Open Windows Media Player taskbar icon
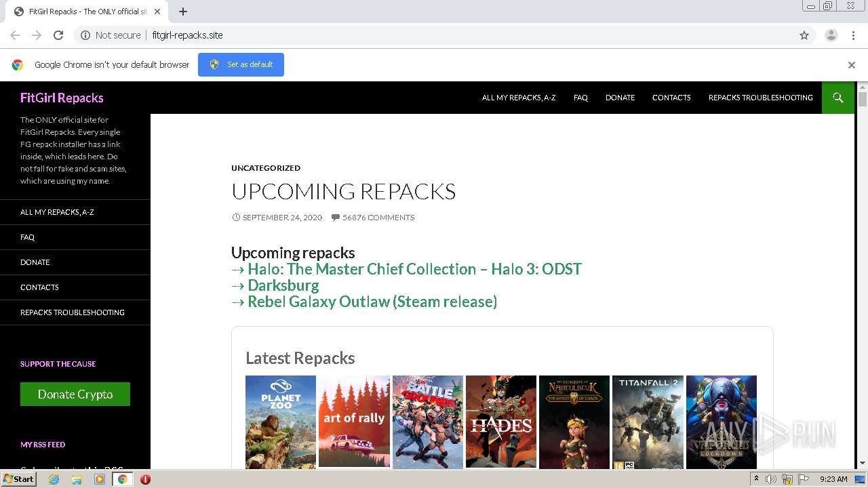This screenshot has height=488, width=868. [x=100, y=479]
